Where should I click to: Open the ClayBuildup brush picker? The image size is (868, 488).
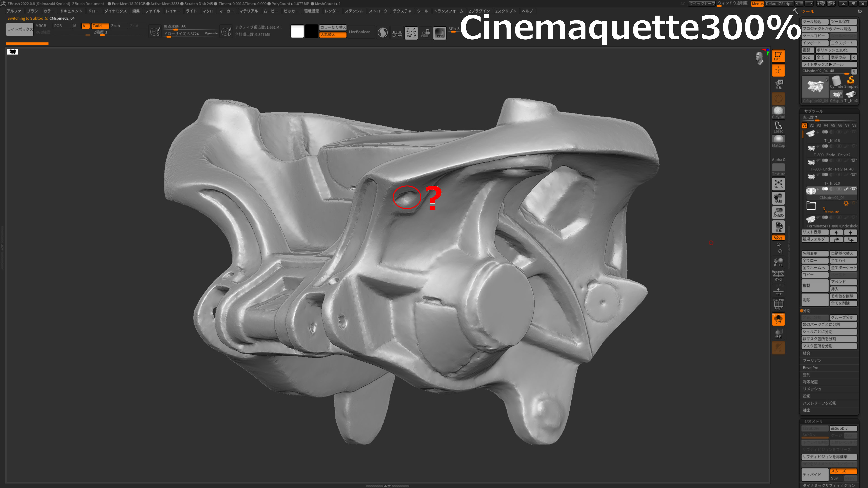[x=778, y=113]
